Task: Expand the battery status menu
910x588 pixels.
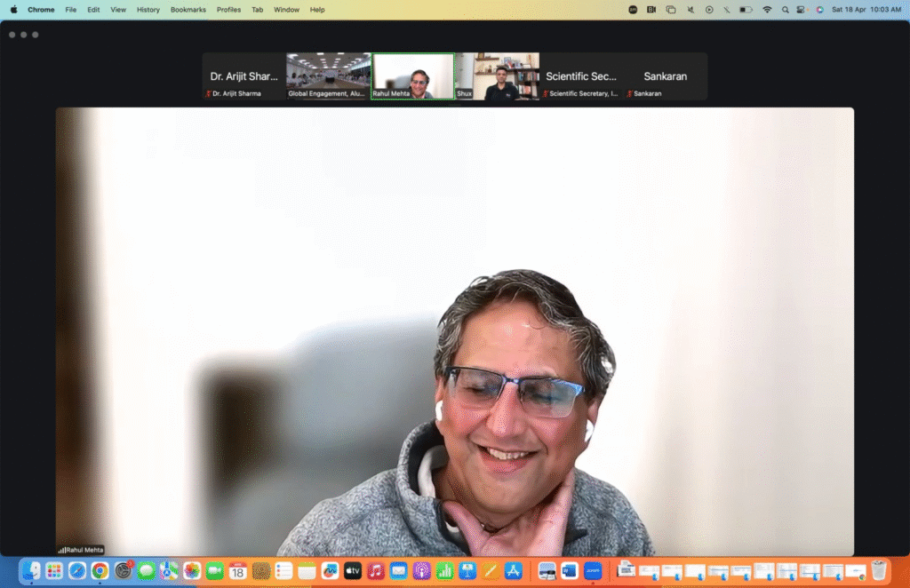Action: coord(746,10)
